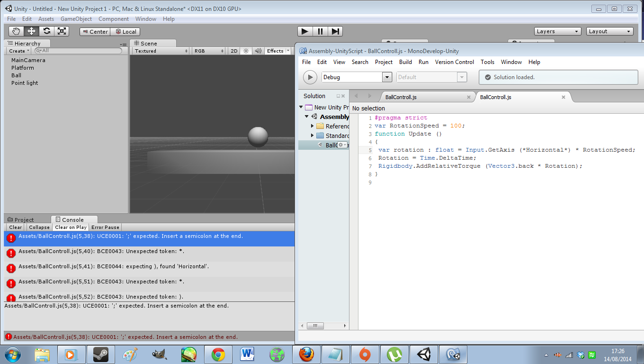
Task: Toggle 2D mode in Scene view
Action: pos(234,51)
